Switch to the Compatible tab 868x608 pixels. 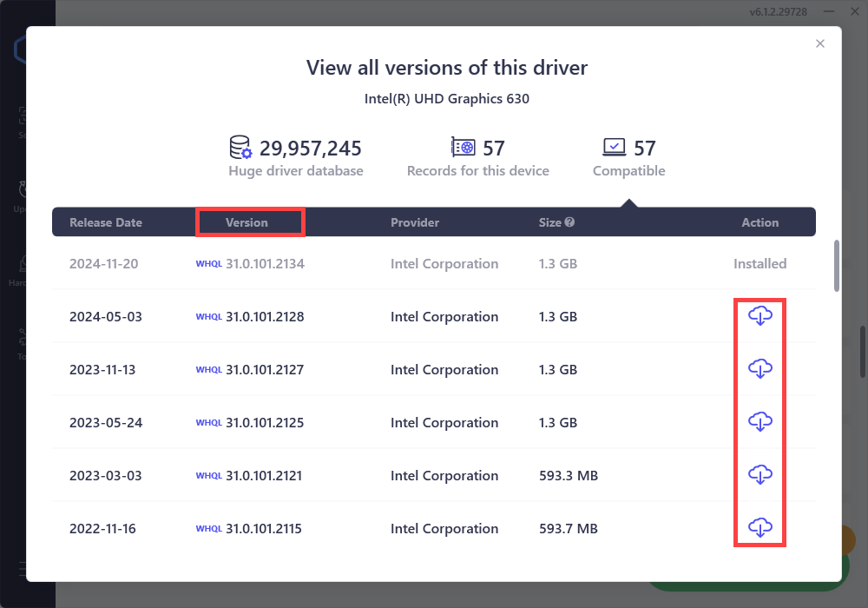(628, 157)
